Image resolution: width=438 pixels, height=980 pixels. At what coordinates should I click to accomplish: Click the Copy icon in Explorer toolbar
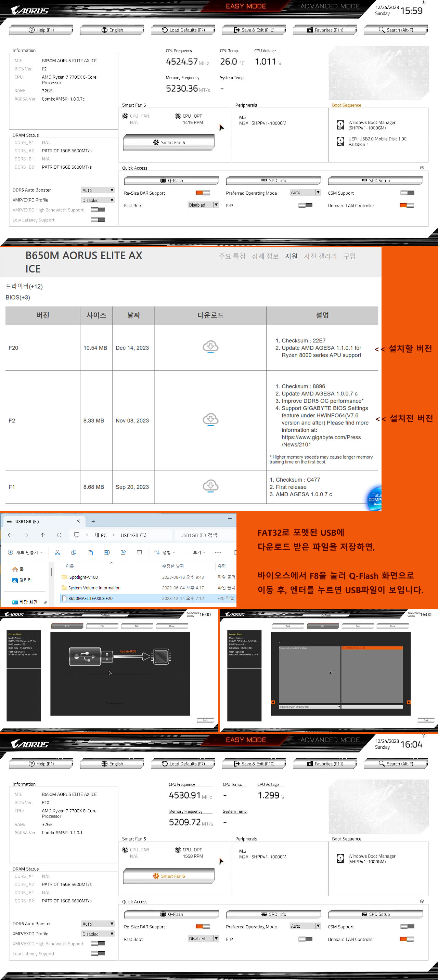pos(74,552)
